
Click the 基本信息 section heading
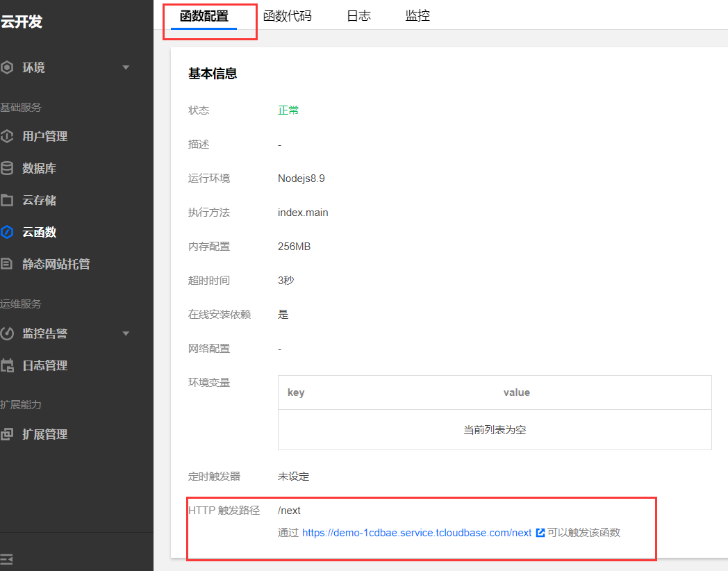tap(213, 74)
